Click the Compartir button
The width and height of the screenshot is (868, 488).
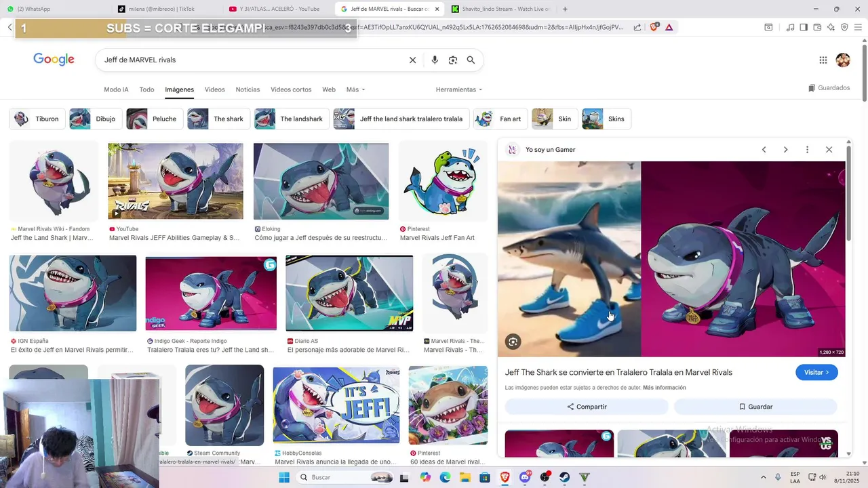point(587,407)
